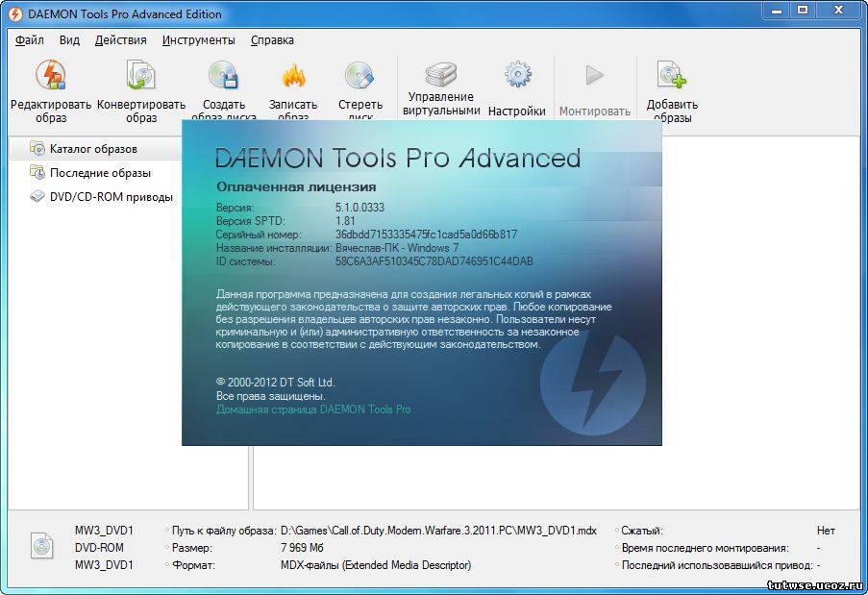Click the version number 5.1.0.0333
868x595 pixels.
point(360,208)
